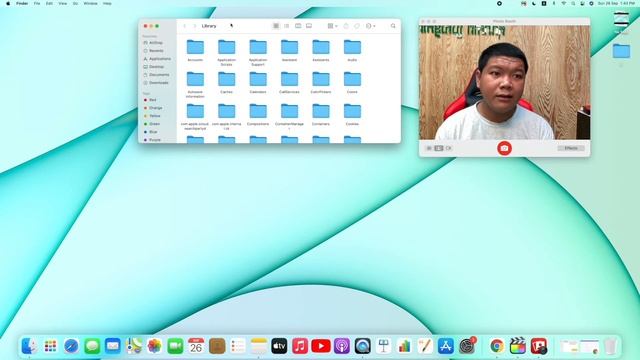The width and height of the screenshot is (640, 360).
Task: Open Calendar showing 26 in the dock
Action: pos(196,346)
